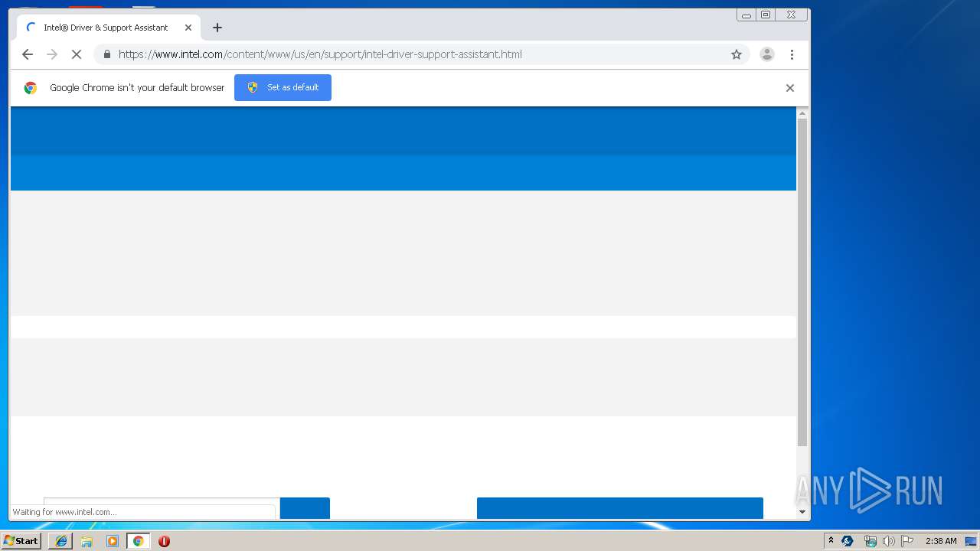View site security lock info
980x551 pixels.
[x=106, y=54]
